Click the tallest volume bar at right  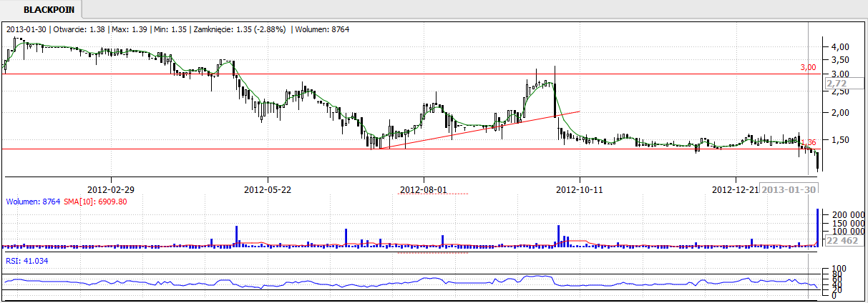(817, 229)
